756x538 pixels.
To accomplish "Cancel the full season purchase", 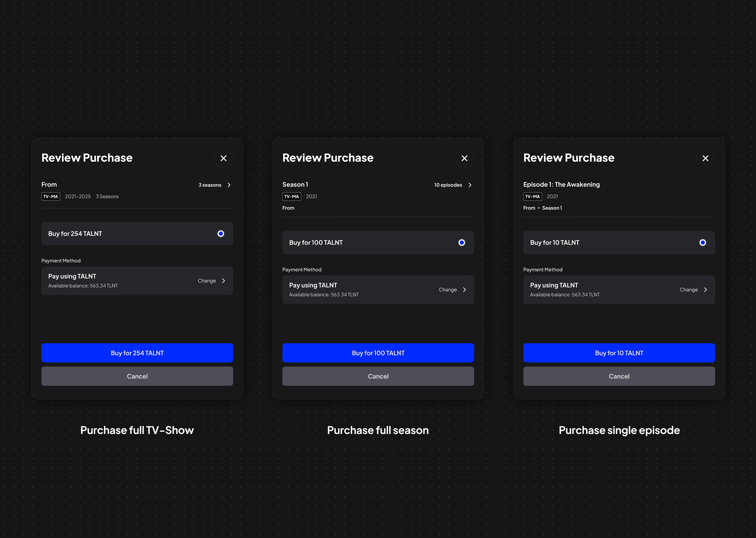I will pyautogui.click(x=378, y=376).
